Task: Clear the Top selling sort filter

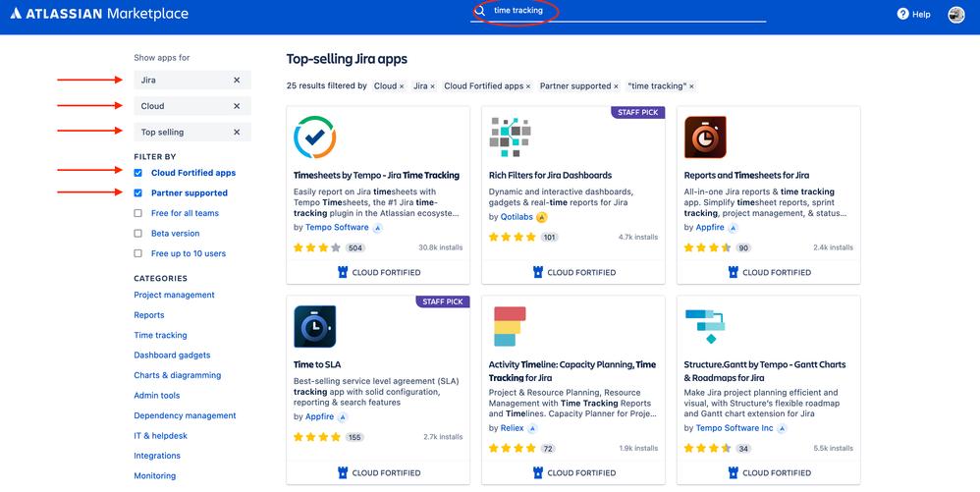Action: (x=237, y=132)
